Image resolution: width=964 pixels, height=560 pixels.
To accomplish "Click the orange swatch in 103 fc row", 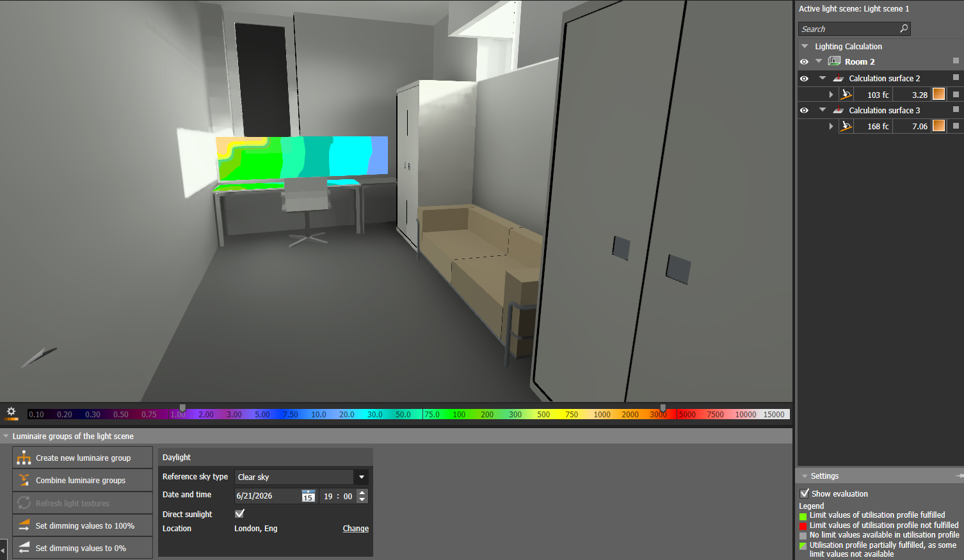I will [938, 94].
